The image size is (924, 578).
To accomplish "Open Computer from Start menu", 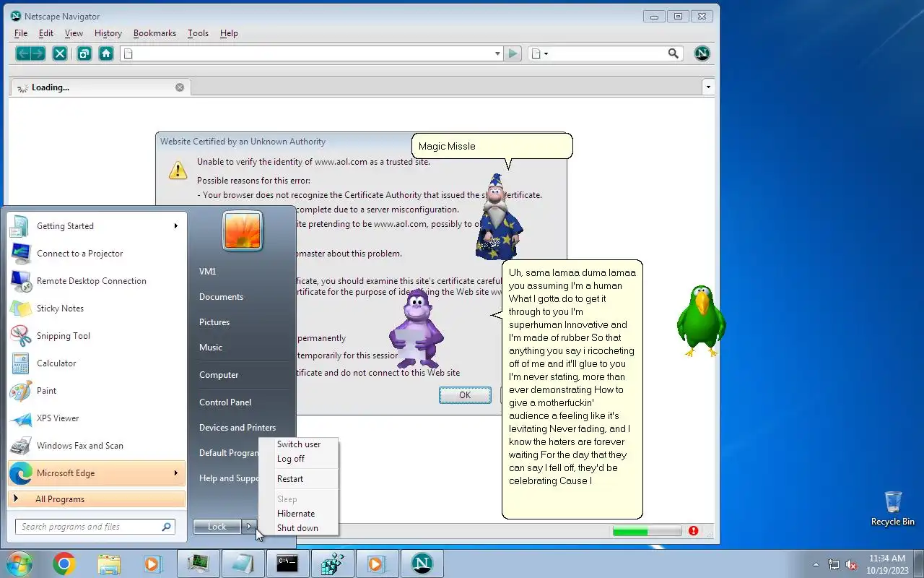I will (219, 375).
